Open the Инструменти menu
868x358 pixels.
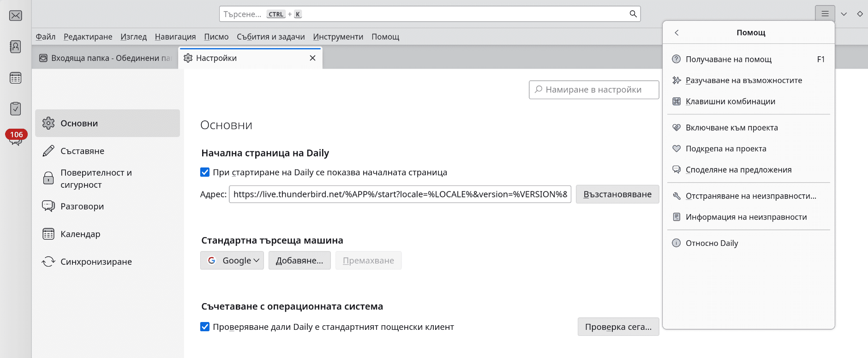(338, 37)
